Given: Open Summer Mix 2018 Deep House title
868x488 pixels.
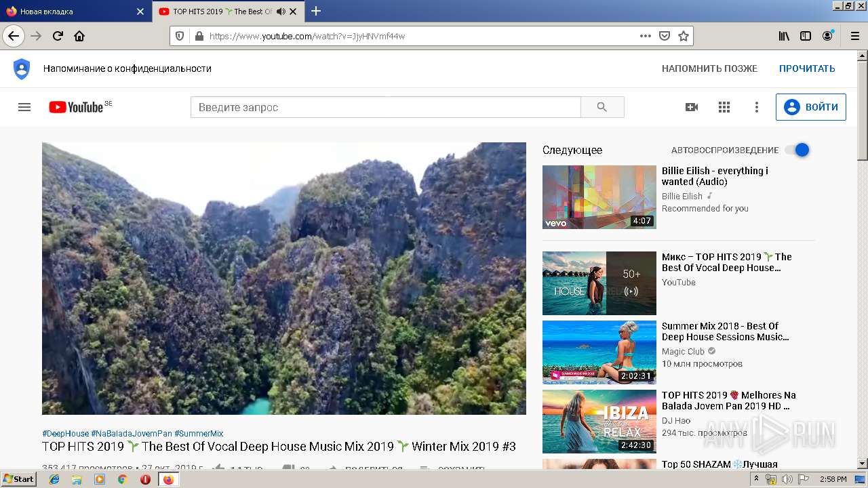Looking at the screenshot, I should coord(725,331).
